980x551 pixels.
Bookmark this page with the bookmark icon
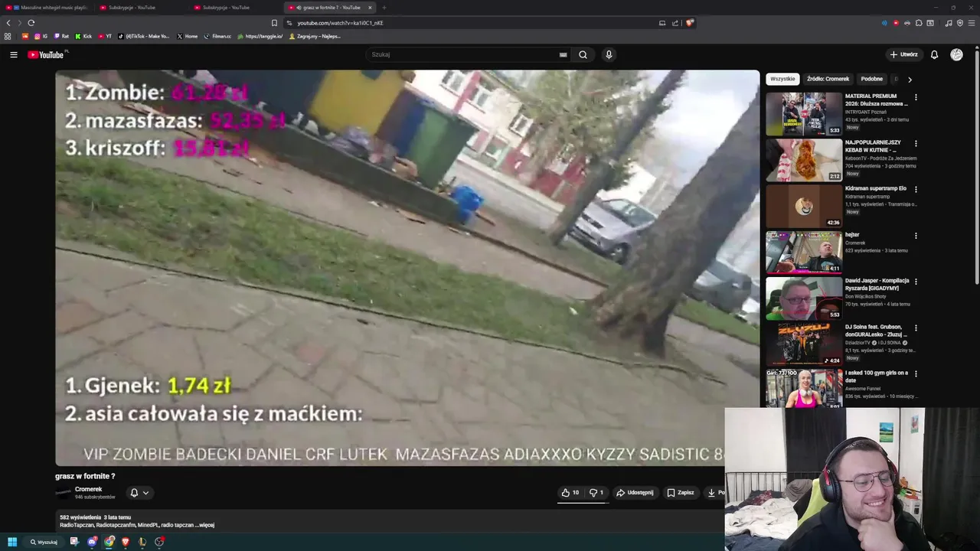click(x=274, y=23)
